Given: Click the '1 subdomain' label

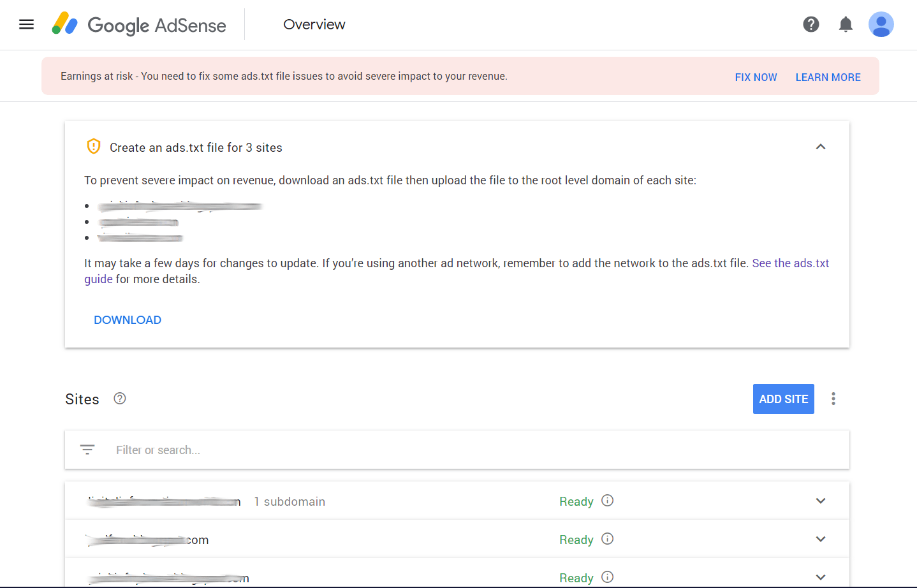Looking at the screenshot, I should [x=290, y=502].
